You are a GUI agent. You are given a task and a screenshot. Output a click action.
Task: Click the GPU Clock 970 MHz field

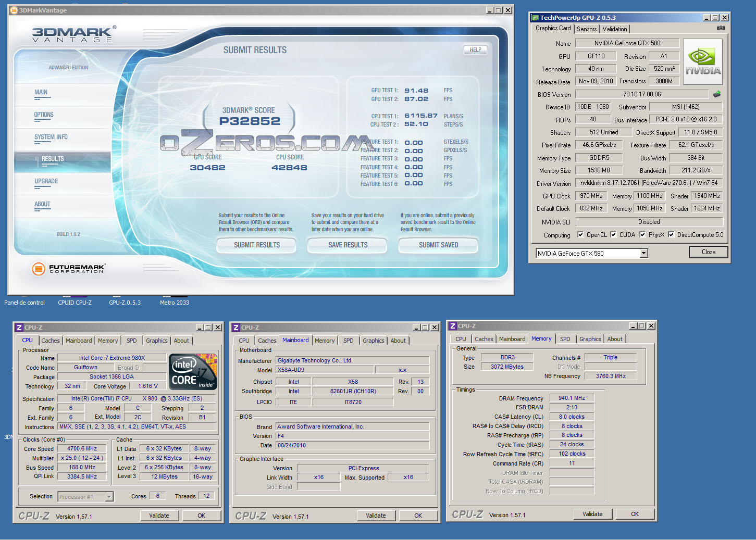tap(591, 196)
